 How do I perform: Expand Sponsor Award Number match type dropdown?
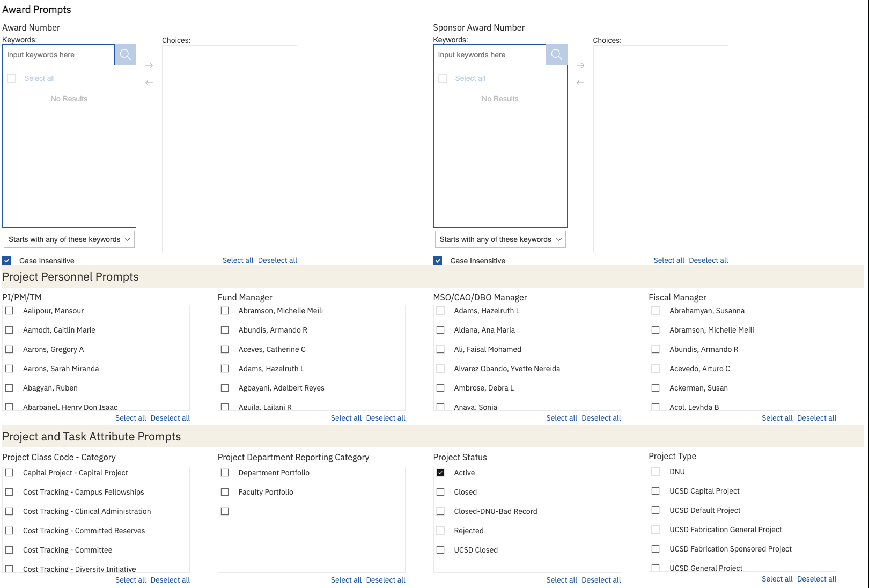[x=500, y=239]
